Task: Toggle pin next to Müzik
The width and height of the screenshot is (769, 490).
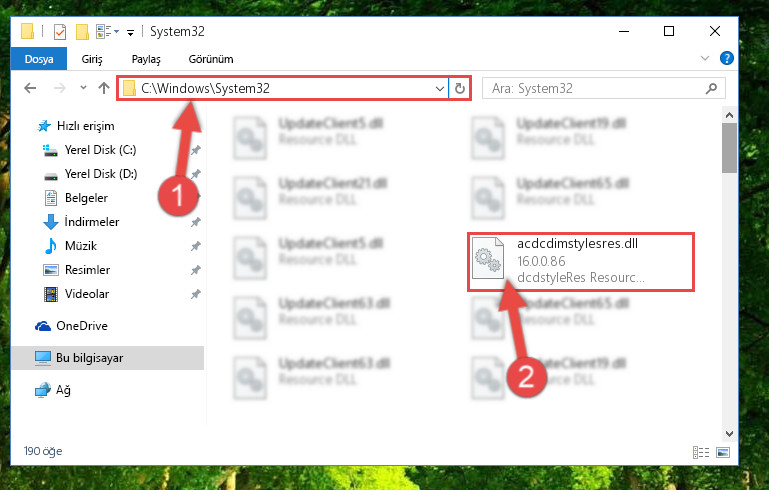Action: (196, 246)
